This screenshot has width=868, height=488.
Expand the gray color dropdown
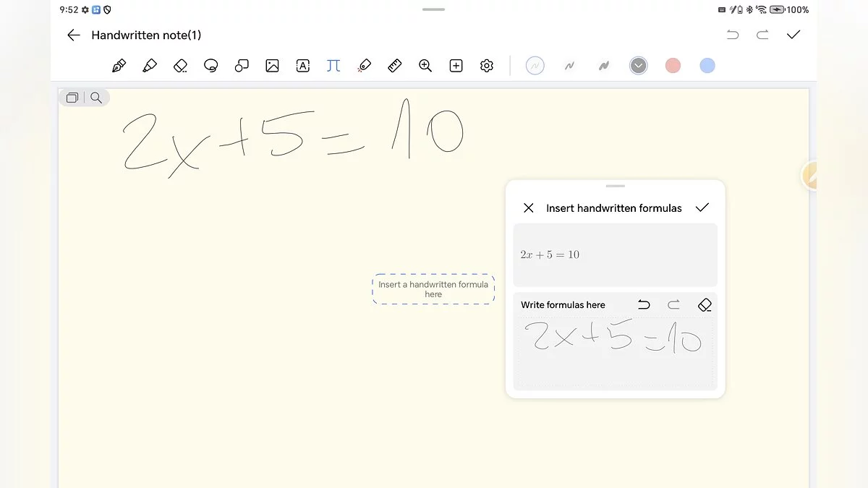point(638,66)
